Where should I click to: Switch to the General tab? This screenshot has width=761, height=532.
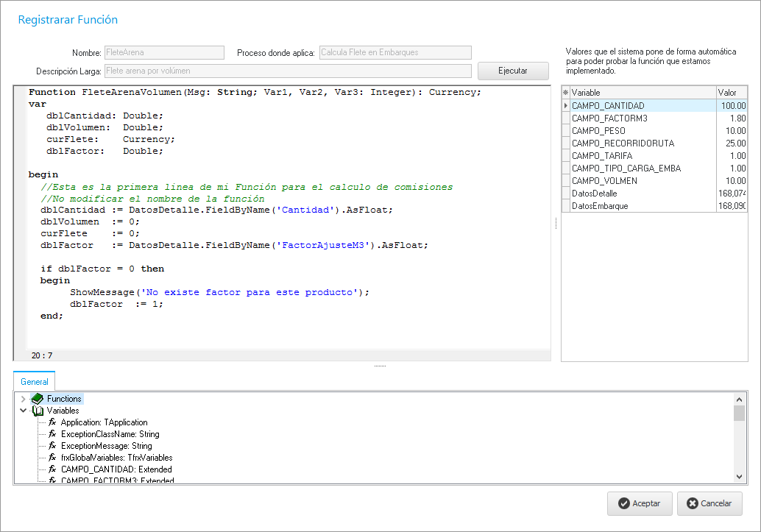pos(35,382)
